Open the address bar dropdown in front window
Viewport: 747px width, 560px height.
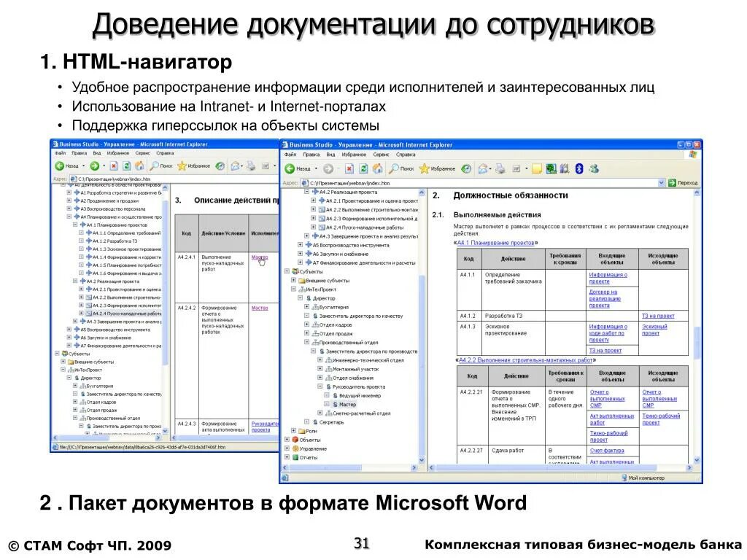click(661, 183)
